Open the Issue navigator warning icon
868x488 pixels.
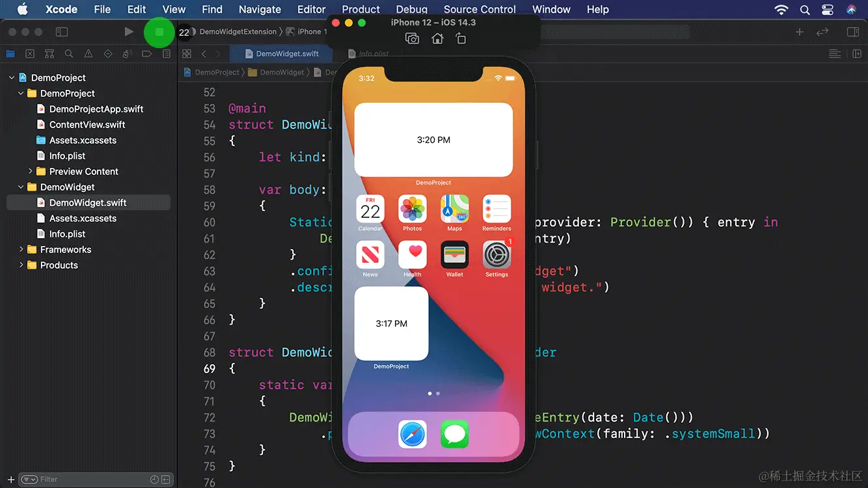(88, 54)
